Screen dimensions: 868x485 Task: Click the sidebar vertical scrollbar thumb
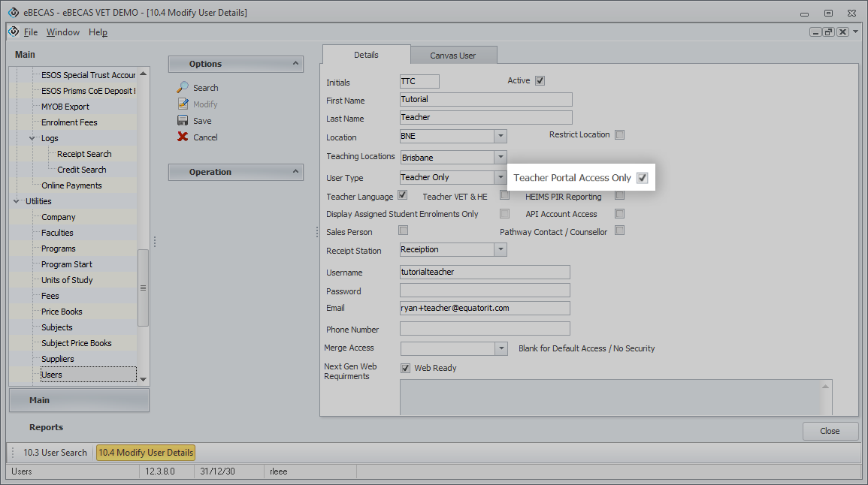(x=143, y=287)
